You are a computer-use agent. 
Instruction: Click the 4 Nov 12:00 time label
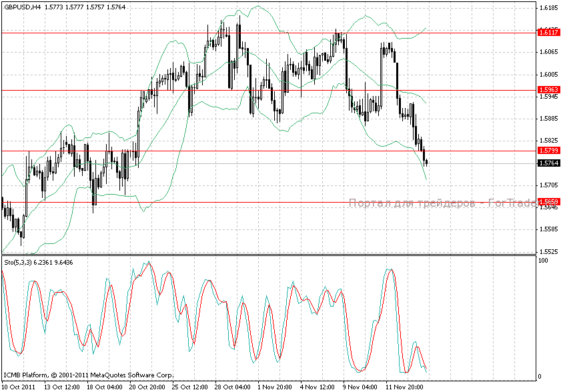[x=318, y=387]
